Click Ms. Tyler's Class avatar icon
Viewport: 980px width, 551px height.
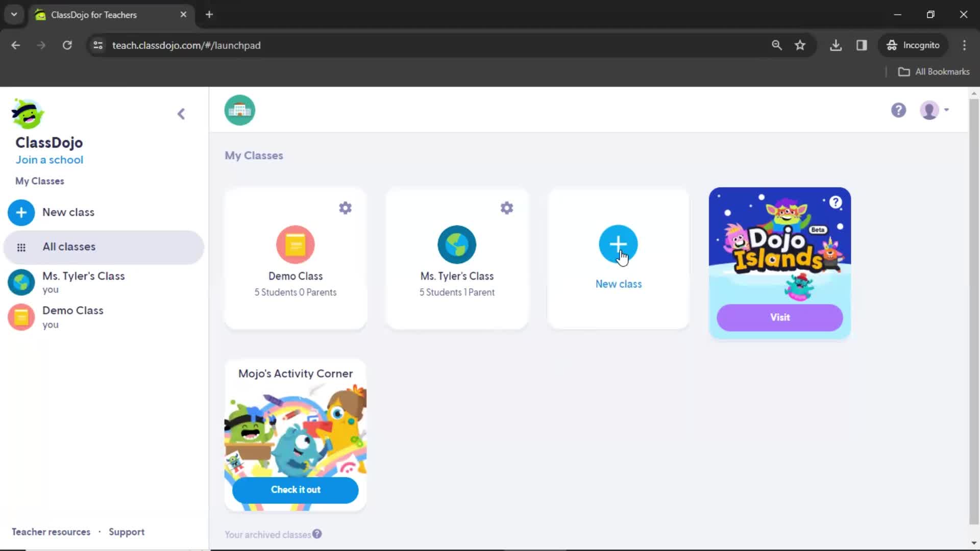(x=456, y=244)
